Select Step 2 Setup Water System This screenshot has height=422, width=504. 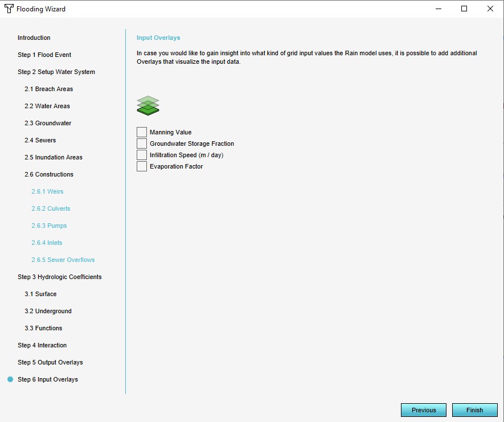click(56, 72)
